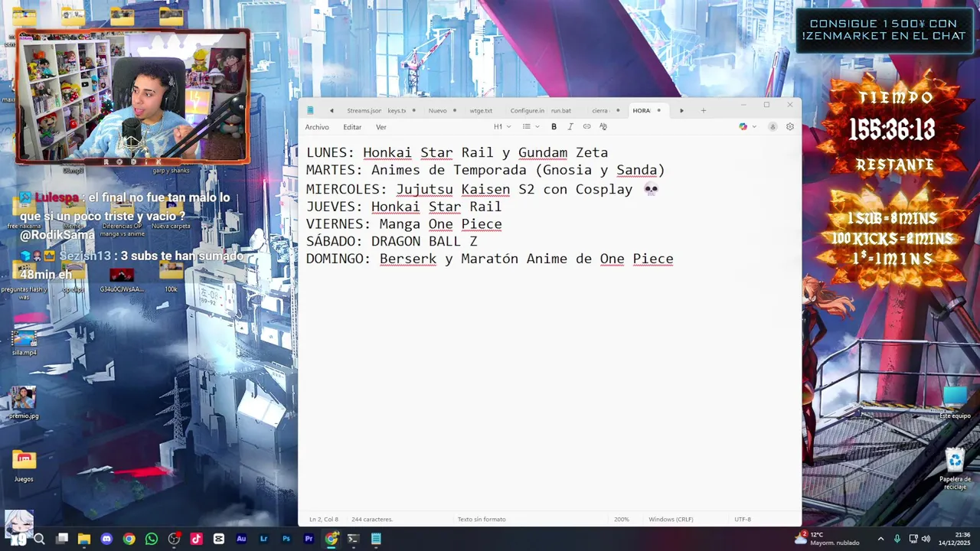
Task: Open the Archivo menu
Action: coord(317,127)
